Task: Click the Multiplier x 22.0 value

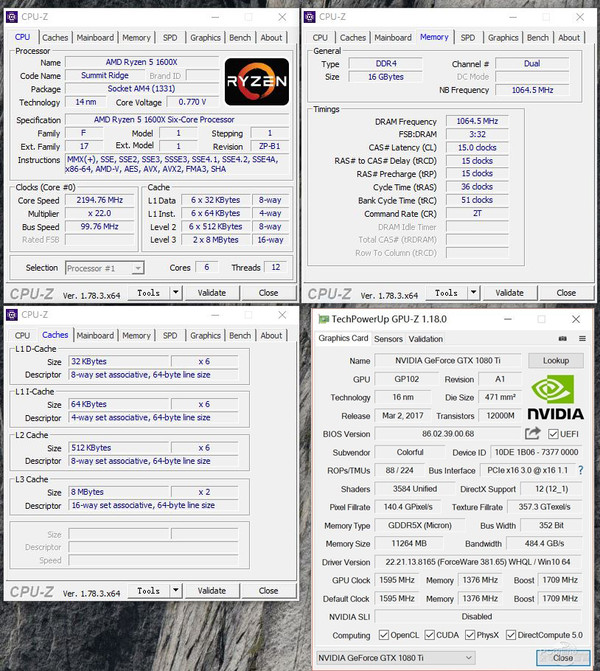Action: click(100, 214)
